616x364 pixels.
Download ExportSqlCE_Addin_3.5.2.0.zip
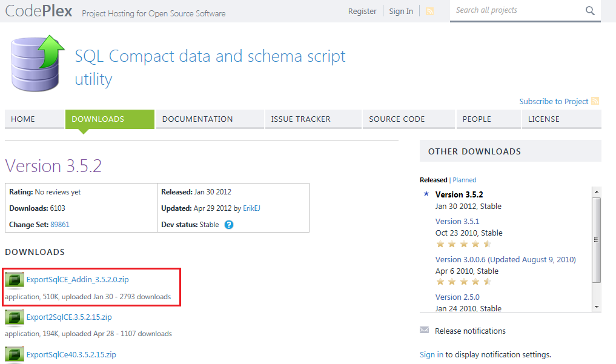coord(79,280)
